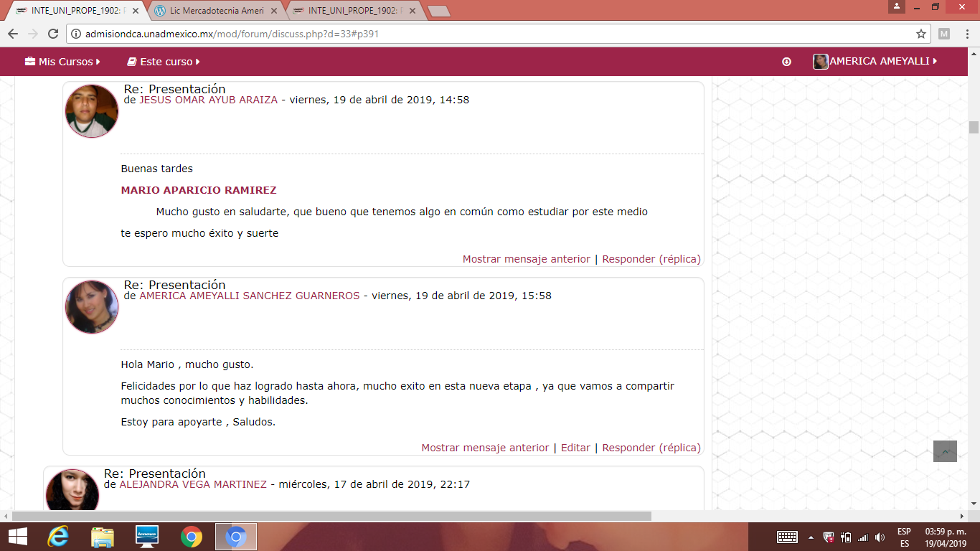Expand the Este curso menu
The width and height of the screenshot is (980, 551).
pyautogui.click(x=164, y=62)
